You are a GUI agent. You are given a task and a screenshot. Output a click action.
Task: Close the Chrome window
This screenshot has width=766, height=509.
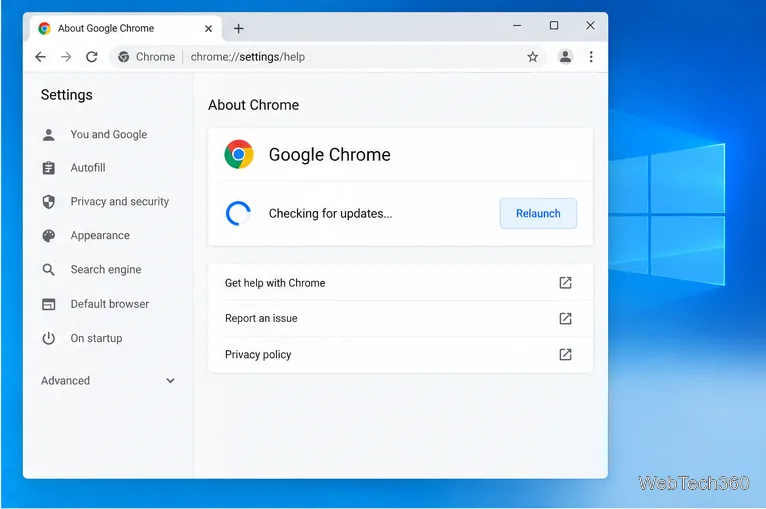tap(590, 25)
